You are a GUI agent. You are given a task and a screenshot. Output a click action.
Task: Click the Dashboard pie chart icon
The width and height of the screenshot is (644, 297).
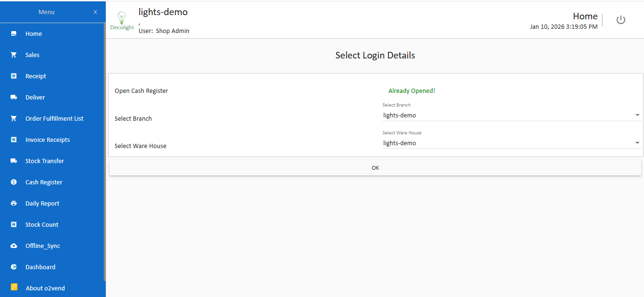point(14,267)
